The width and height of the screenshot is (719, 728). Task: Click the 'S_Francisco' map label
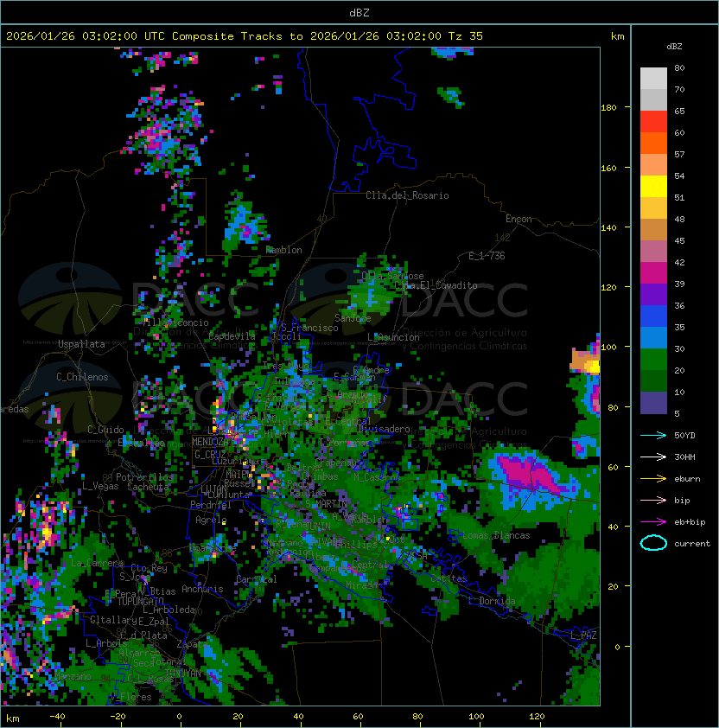click(309, 328)
